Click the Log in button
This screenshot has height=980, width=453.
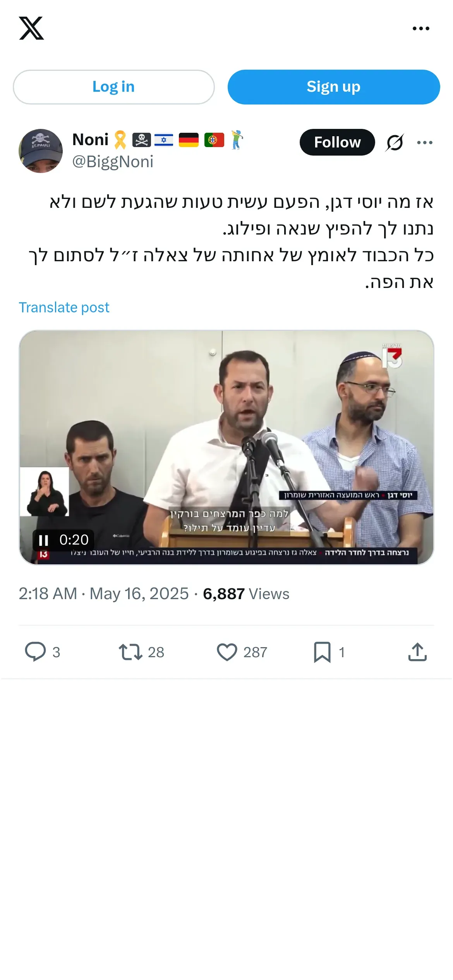[x=113, y=87]
